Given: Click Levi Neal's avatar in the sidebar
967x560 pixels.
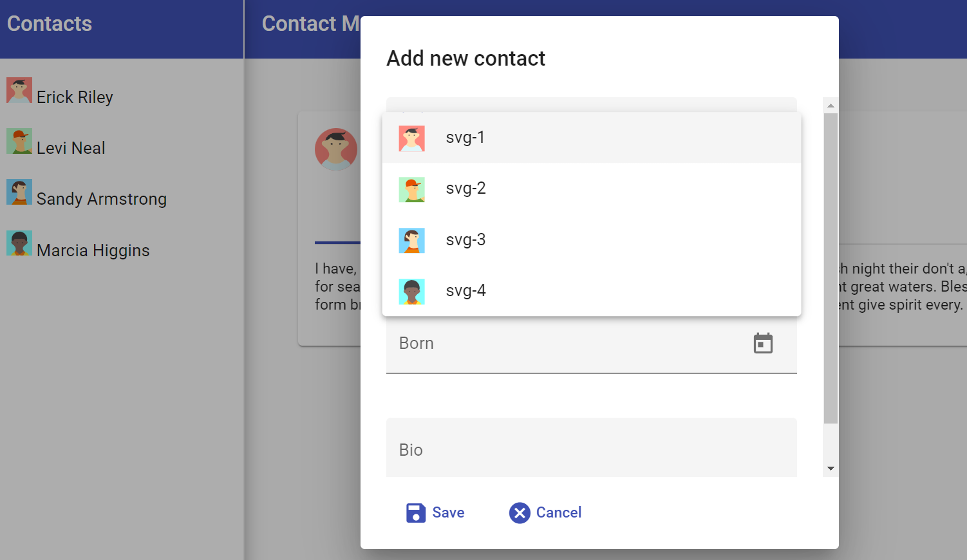Looking at the screenshot, I should click(x=19, y=141).
